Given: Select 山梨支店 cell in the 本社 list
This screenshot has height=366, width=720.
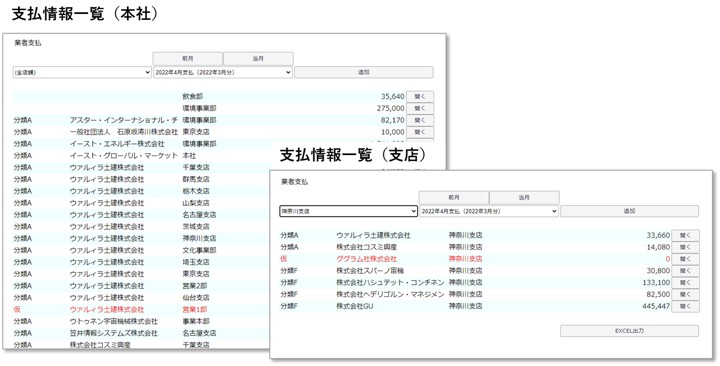Looking at the screenshot, I should 196,203.
